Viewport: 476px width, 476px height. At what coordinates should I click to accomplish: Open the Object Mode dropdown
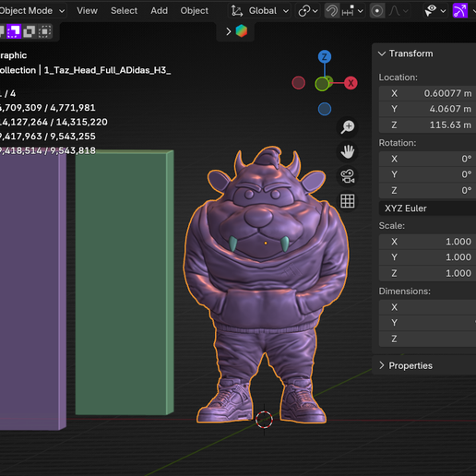(x=32, y=11)
